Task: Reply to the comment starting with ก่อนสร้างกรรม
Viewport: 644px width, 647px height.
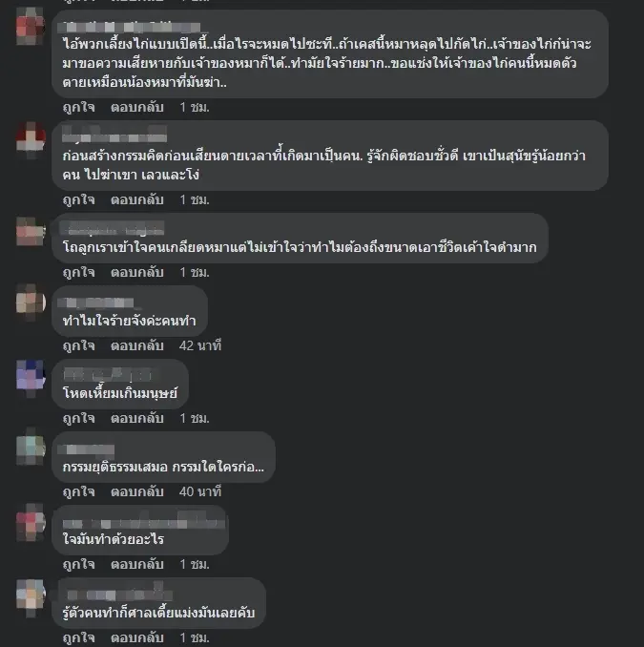Action: point(137,200)
